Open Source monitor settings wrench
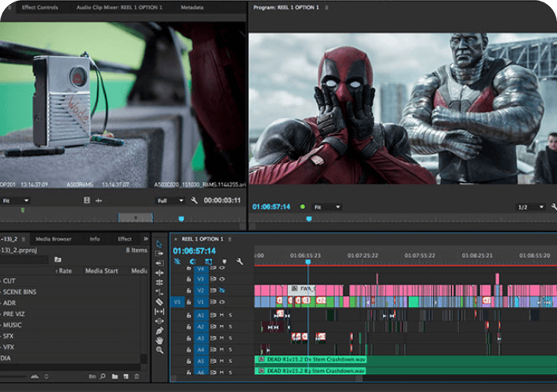This screenshot has height=392, width=557. click(194, 201)
